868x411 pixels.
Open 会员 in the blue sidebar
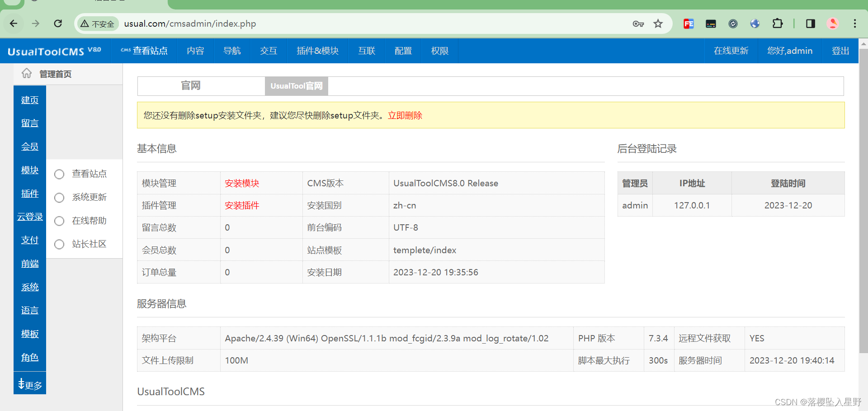click(30, 146)
